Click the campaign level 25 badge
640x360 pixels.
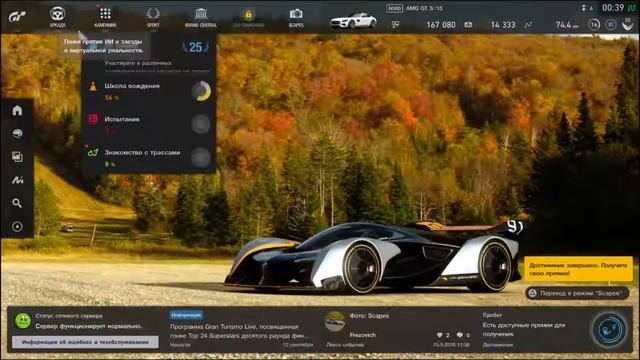point(196,47)
